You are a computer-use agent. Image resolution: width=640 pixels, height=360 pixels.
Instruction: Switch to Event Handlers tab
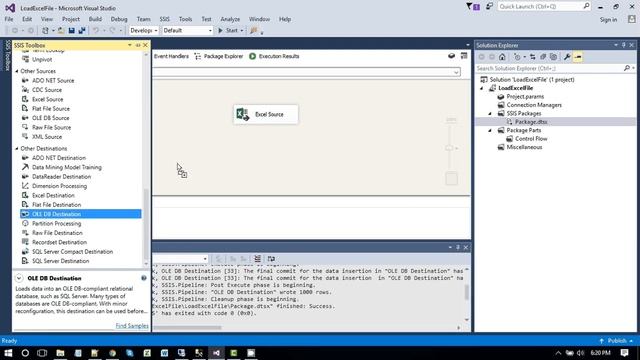click(x=171, y=56)
